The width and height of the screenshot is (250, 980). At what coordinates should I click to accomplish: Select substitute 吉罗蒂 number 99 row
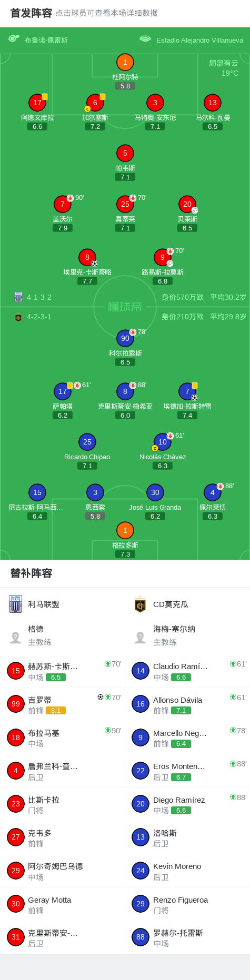coord(63,704)
